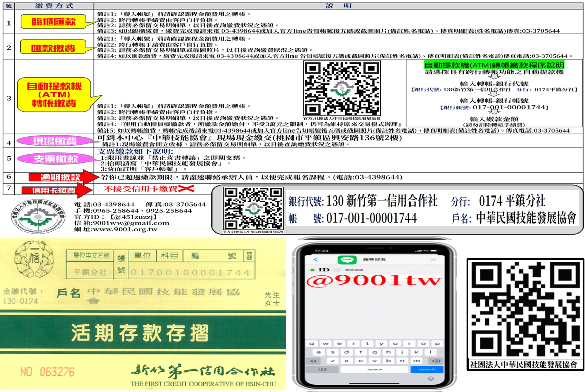Tap the m key on the phone keyboard
The width and height of the screenshot is (585, 392).
tap(417, 361)
